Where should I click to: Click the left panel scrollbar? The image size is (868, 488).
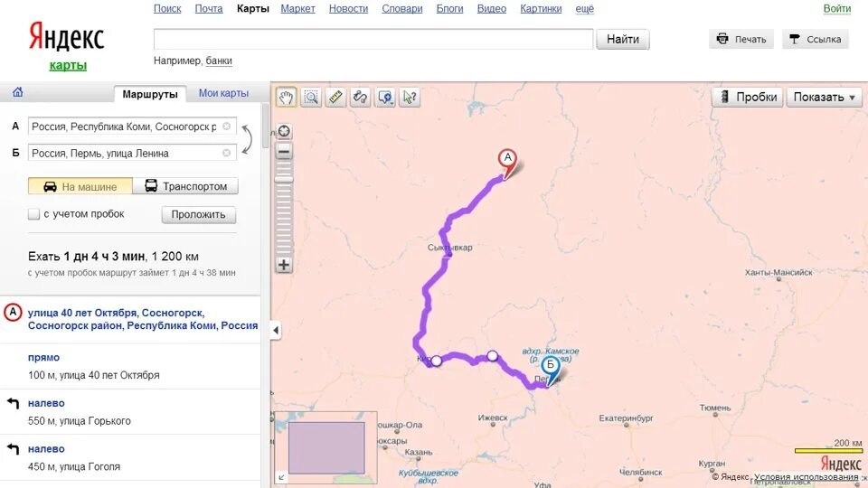point(266,126)
